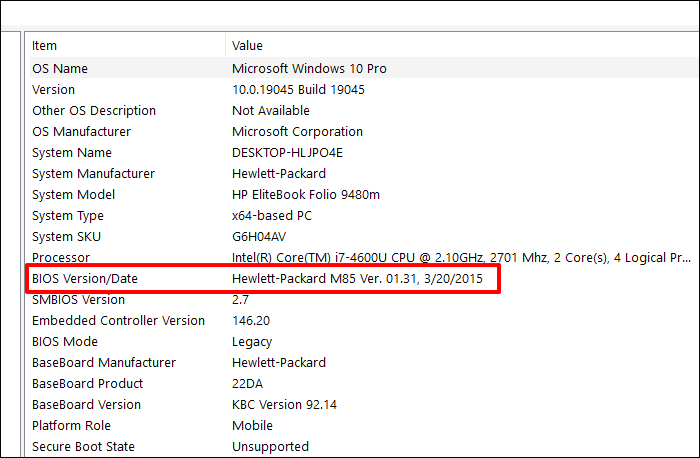Click the System Model row
The width and height of the screenshot is (700, 458).
[73, 195]
